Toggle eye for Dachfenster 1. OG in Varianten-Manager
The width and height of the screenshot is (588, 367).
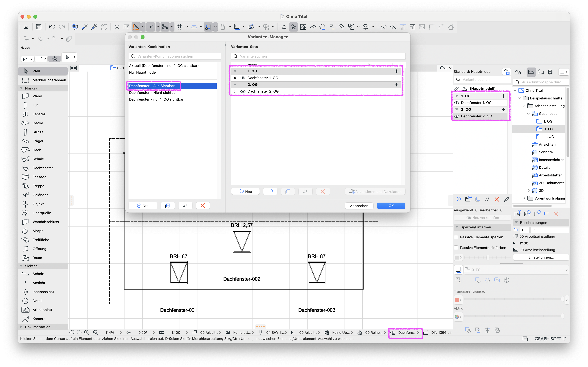[x=243, y=78]
